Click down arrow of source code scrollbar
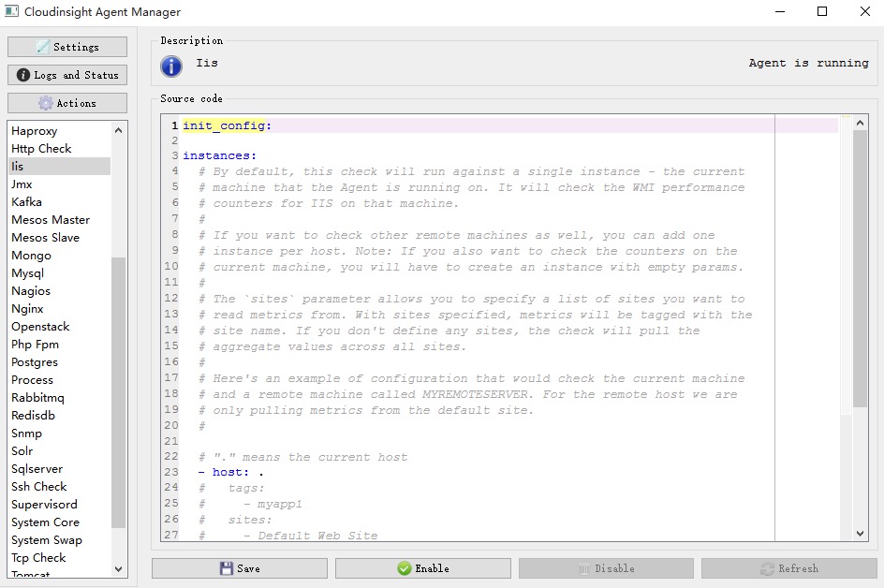Screen dimensions: 884x588 (860, 534)
